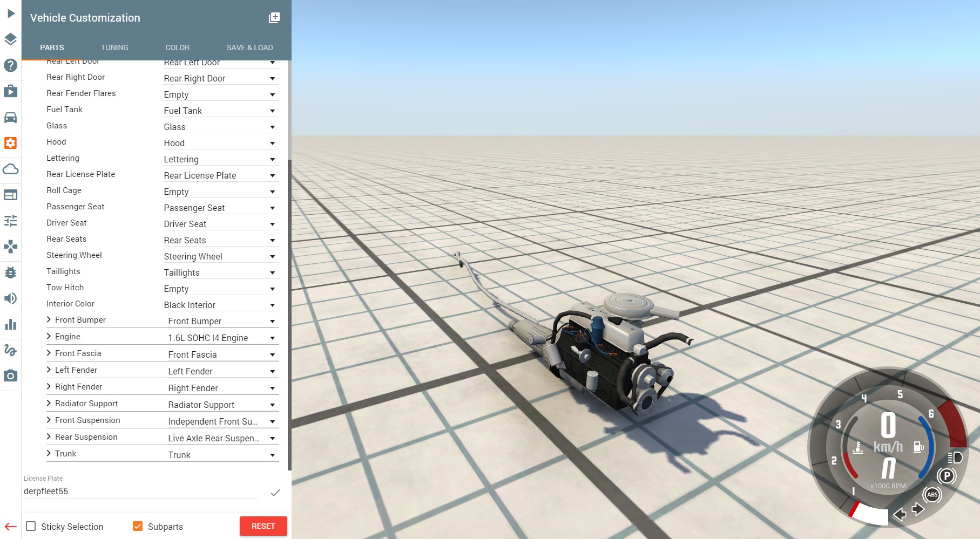Viewport: 980px width, 539px height.
Task: Open the help question mark icon
Action: [11, 65]
